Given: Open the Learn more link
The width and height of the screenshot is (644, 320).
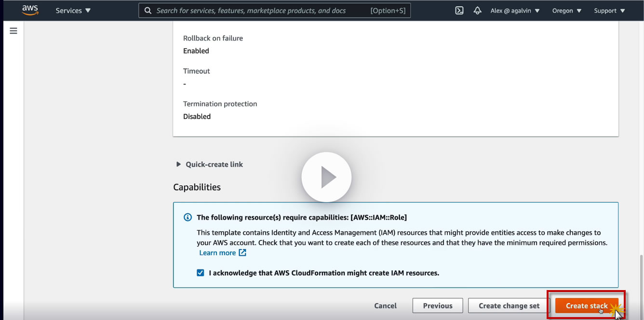Looking at the screenshot, I should [x=217, y=253].
